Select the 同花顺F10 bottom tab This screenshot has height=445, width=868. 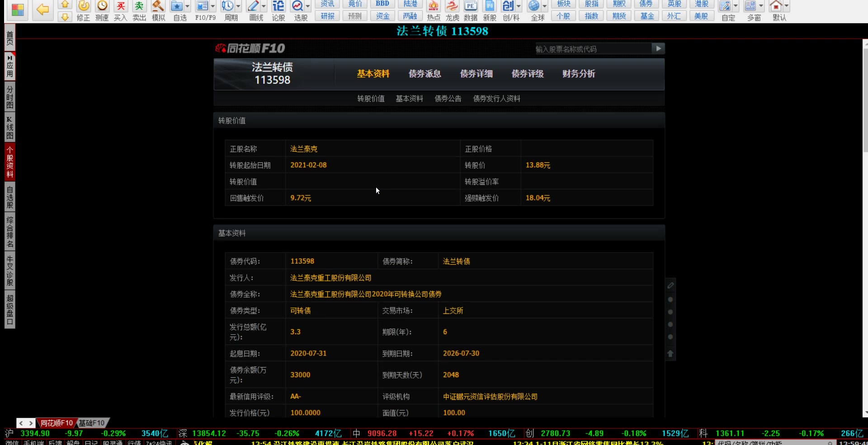pos(56,423)
